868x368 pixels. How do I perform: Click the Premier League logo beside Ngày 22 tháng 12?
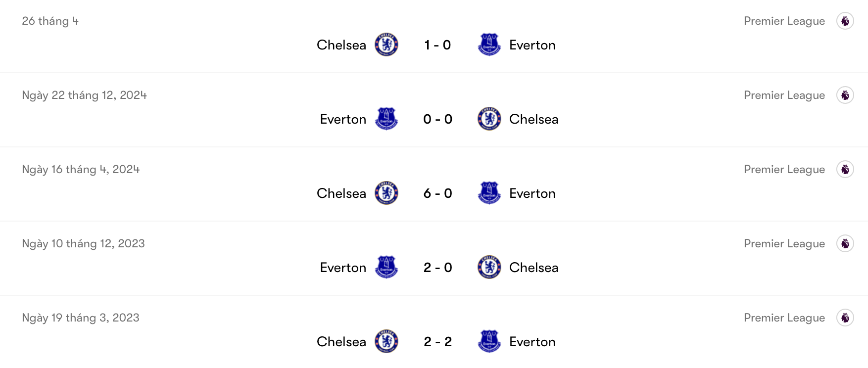845,95
